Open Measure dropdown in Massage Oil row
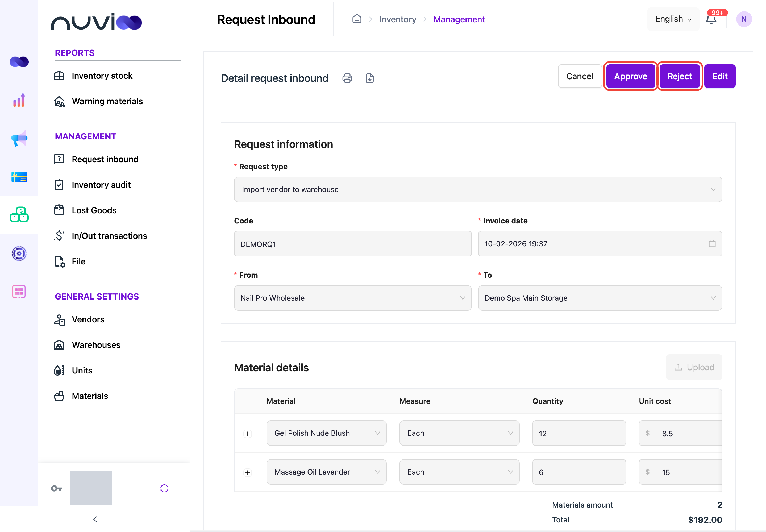The height and width of the screenshot is (532, 766). coord(459,472)
